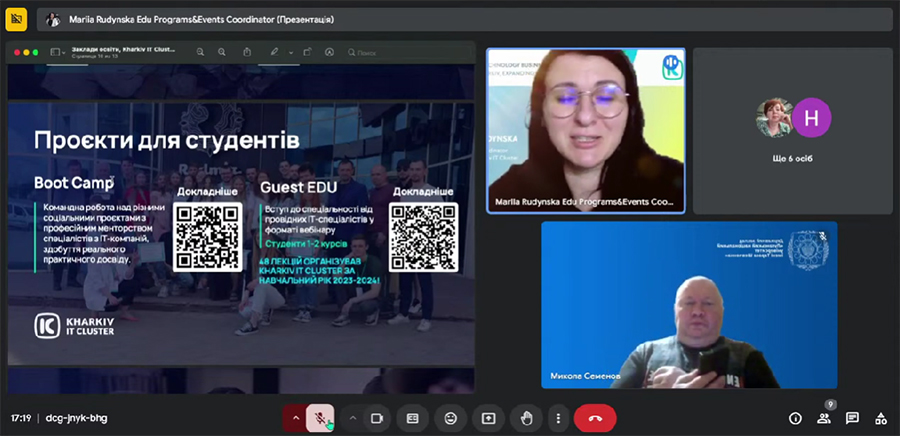The height and width of the screenshot is (436, 900).
Task: Click the yellow presentation-off icon at top left
Action: (x=16, y=20)
